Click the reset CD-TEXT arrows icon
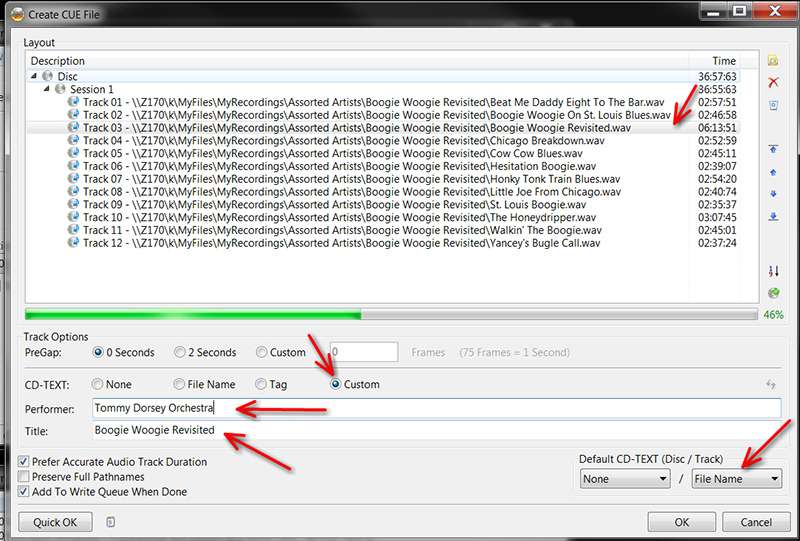Viewport: 800px width, 541px height. click(771, 384)
